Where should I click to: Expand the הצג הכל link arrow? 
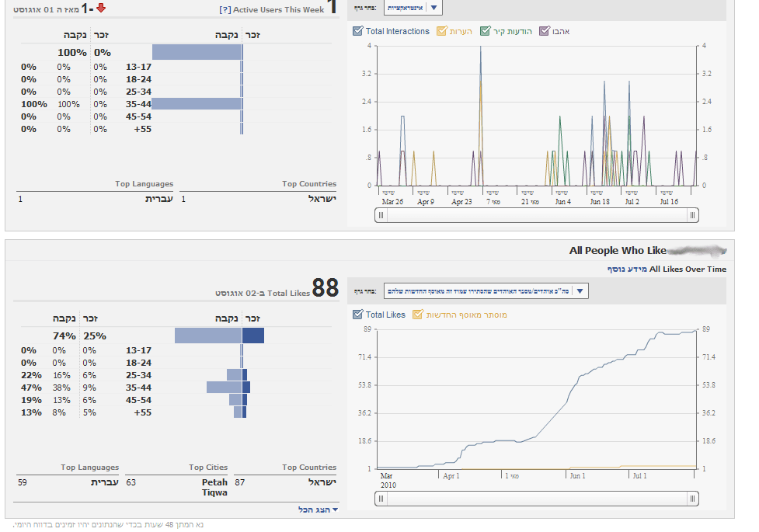pyautogui.click(x=336, y=509)
